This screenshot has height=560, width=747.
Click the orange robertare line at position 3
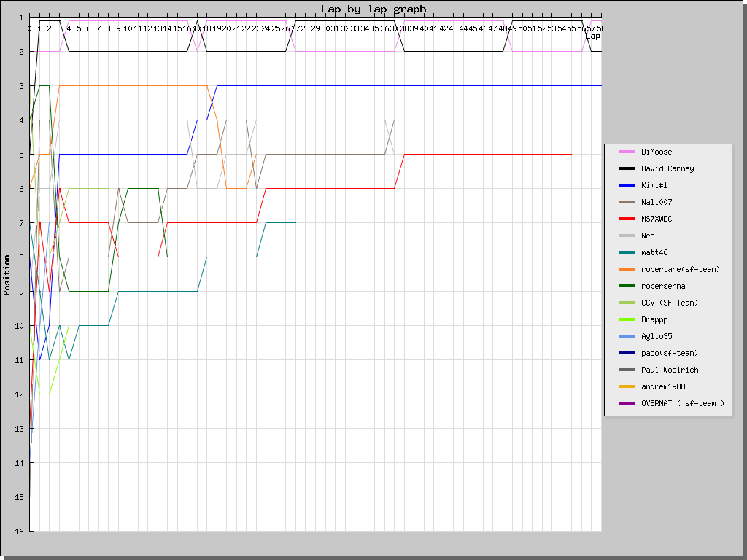pos(133,86)
